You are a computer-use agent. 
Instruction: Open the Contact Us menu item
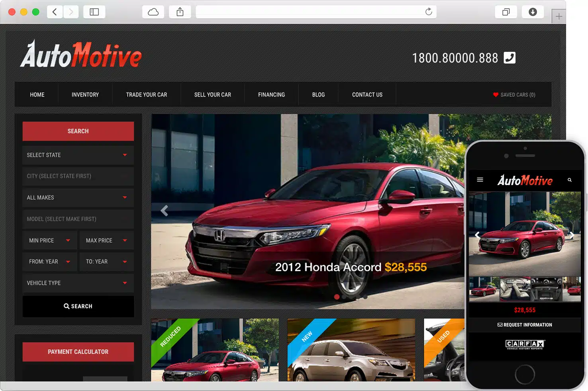tap(367, 95)
